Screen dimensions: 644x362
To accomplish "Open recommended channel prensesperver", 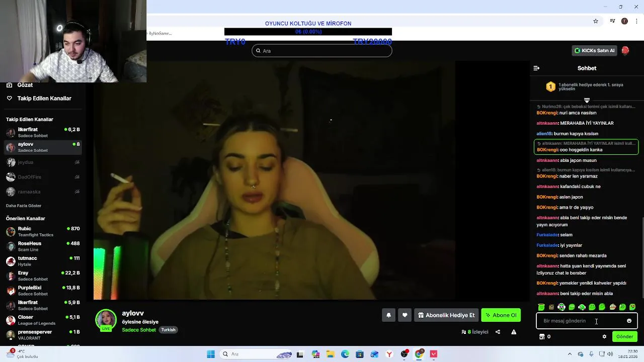I will point(43,335).
